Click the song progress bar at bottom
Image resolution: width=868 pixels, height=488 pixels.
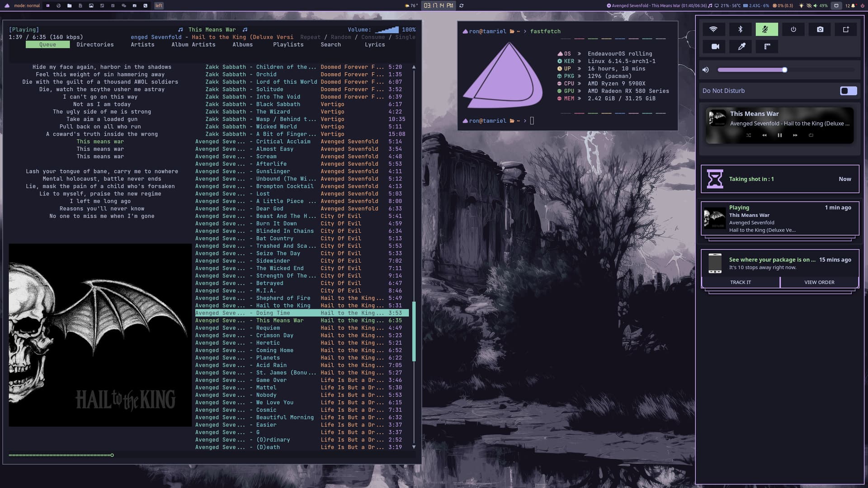pos(212,455)
